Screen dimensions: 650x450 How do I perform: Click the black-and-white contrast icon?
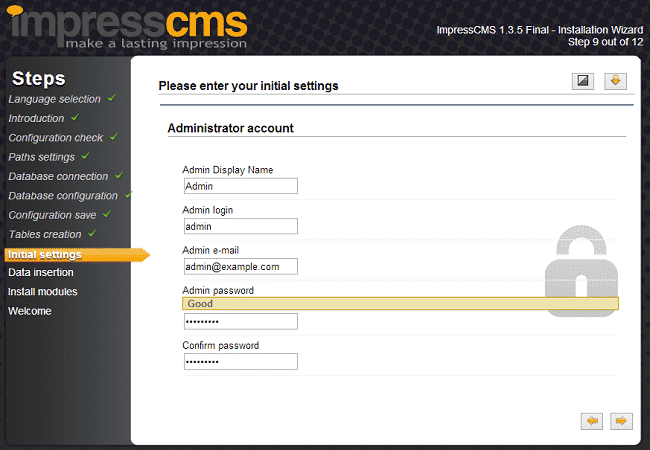click(x=583, y=81)
